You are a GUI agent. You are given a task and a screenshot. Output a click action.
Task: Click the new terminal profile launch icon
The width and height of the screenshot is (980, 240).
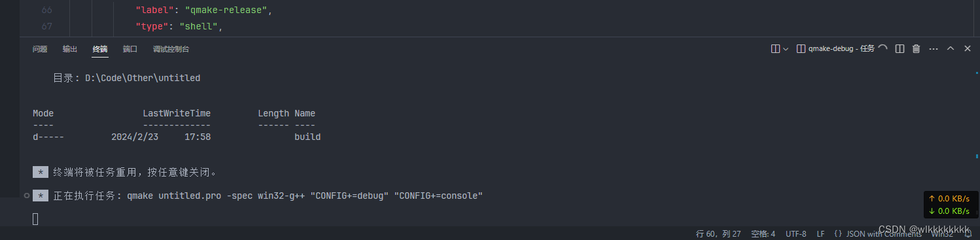[x=775, y=48]
